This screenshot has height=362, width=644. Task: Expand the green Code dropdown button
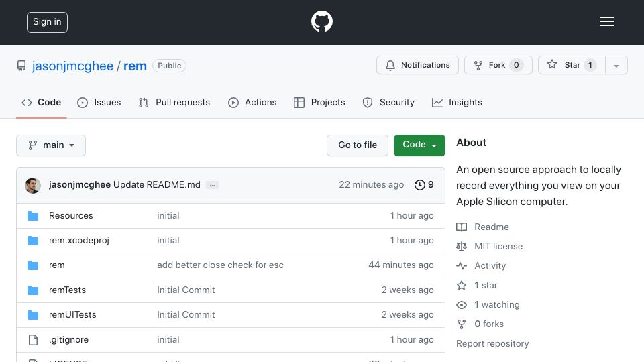[419, 145]
